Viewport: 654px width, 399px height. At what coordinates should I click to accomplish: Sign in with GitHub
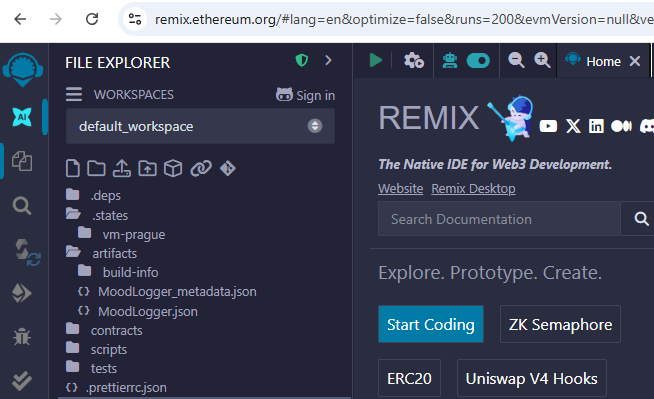(x=305, y=95)
